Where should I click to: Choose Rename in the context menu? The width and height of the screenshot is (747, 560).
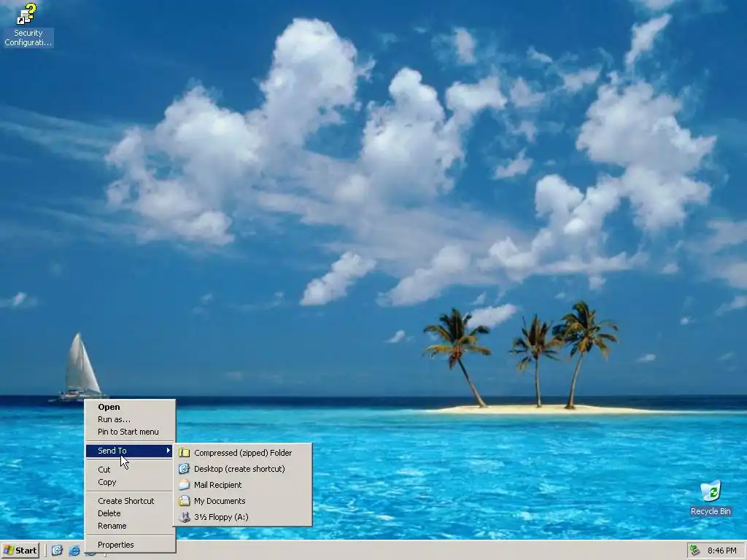pyautogui.click(x=130, y=526)
